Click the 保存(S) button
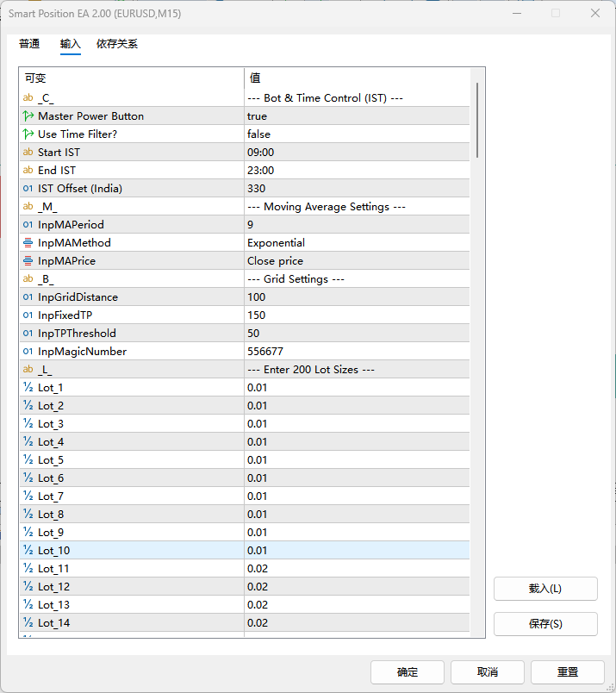 545,624
